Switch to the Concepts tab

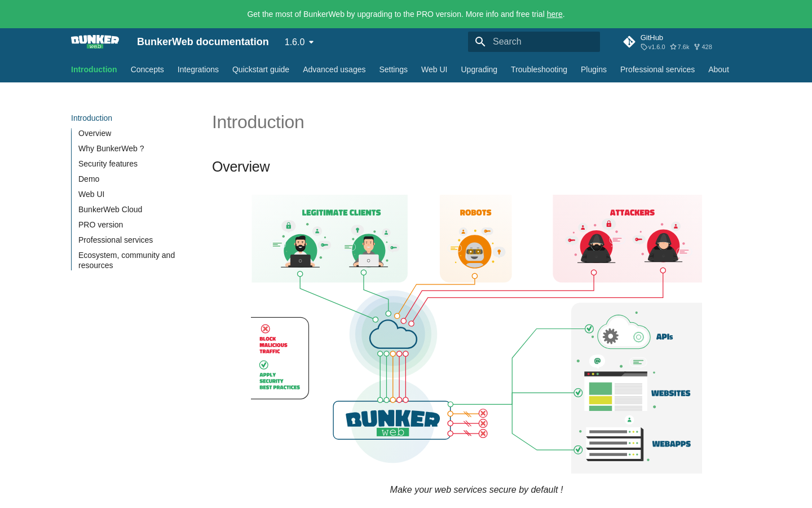coord(147,69)
